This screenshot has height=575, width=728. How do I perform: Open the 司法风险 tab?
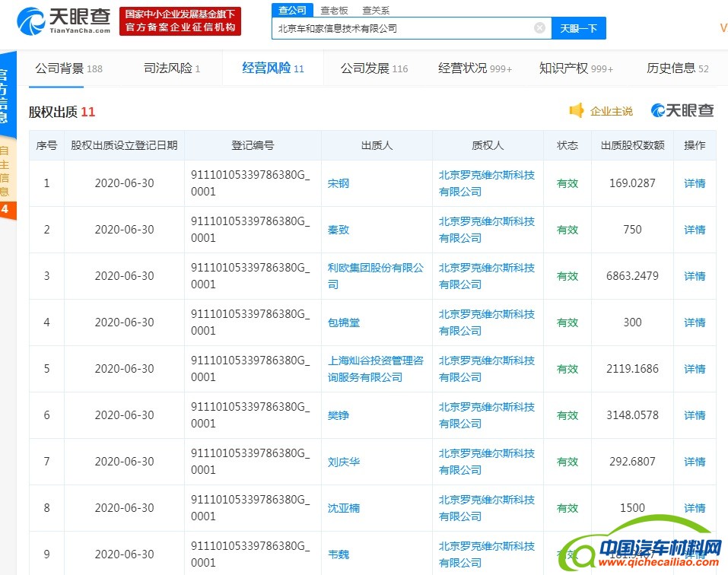coord(172,68)
